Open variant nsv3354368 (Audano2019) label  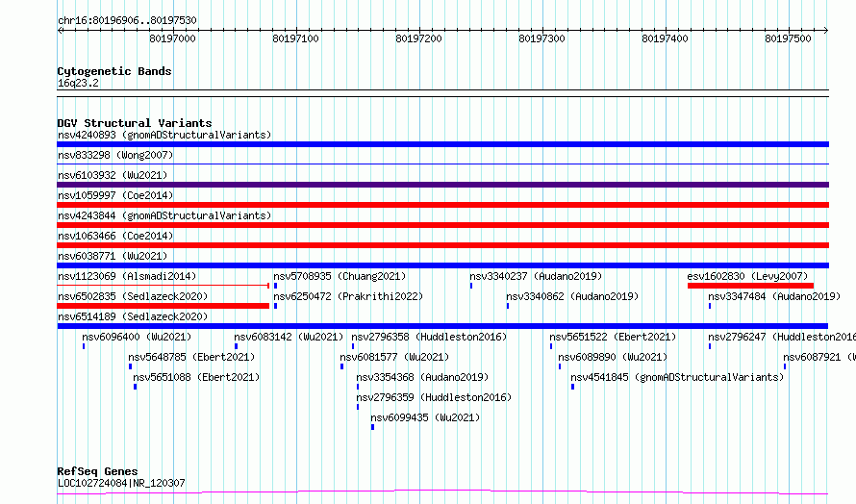pyautogui.click(x=422, y=377)
